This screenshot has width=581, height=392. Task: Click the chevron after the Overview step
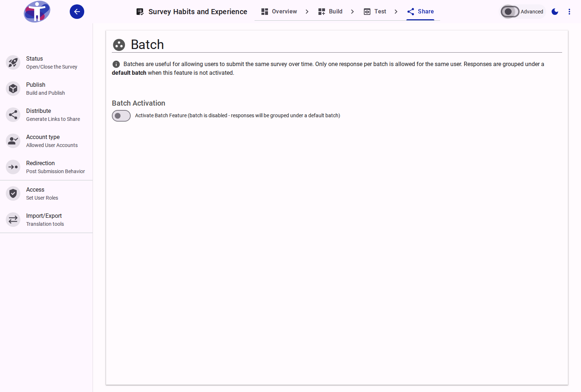307,12
